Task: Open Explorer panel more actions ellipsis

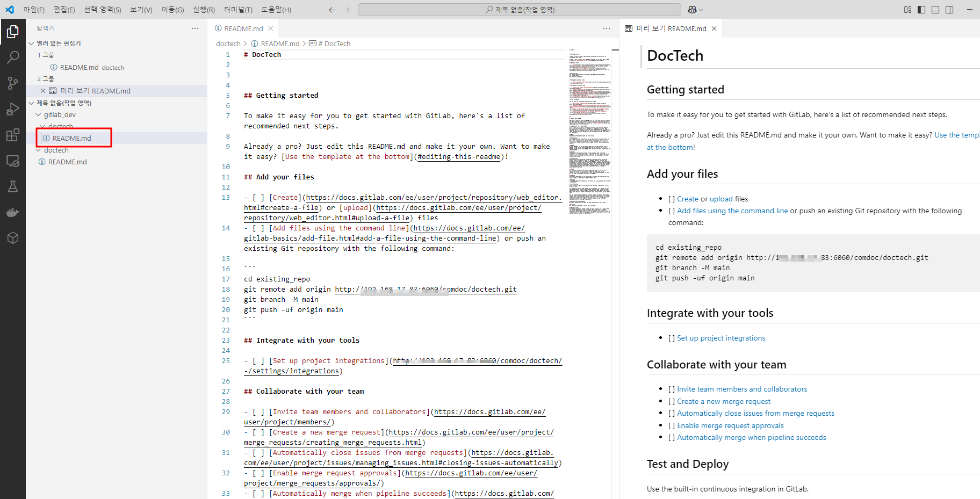Action: point(195,28)
